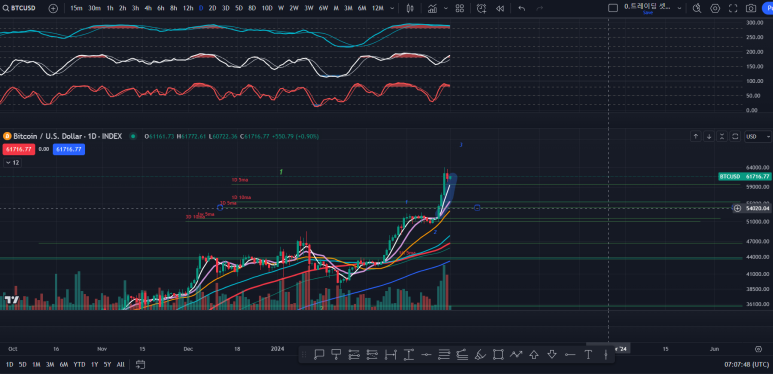Collapse the indicator legend showing 12
This screenshot has height=374, width=773.
[x=12, y=163]
